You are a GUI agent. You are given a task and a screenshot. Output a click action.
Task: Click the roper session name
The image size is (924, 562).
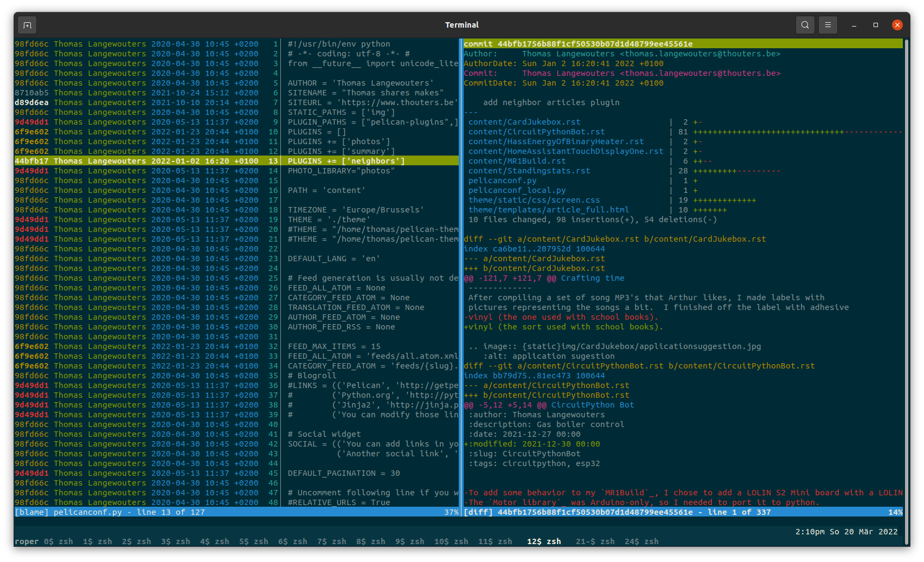[x=27, y=541]
